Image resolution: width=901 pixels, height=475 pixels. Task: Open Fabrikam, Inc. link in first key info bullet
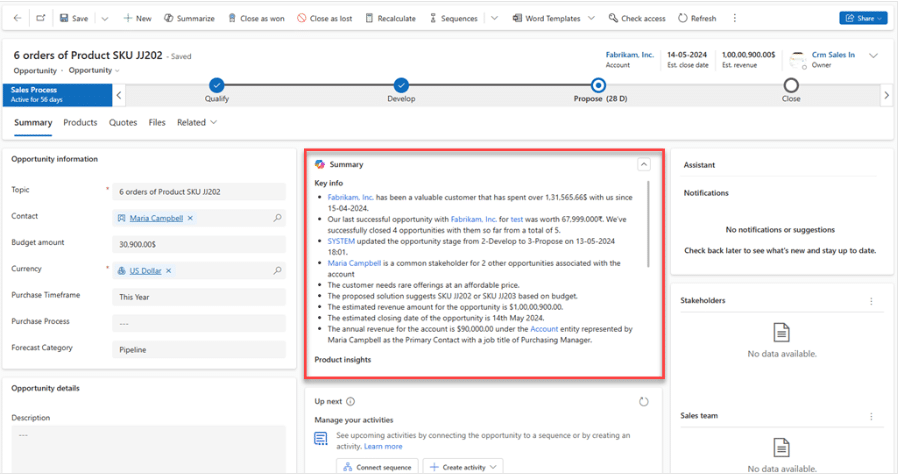(x=351, y=197)
